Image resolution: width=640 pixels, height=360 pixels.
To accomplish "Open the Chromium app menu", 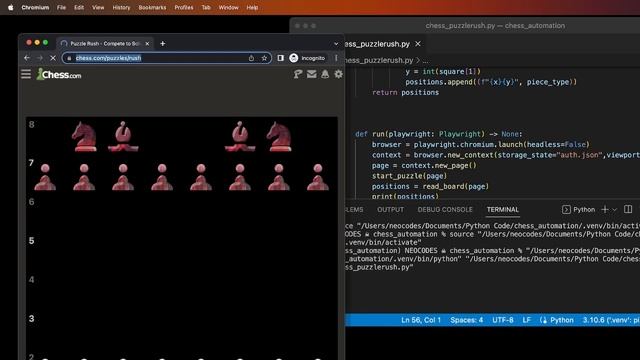I will pyautogui.click(x=35, y=7).
